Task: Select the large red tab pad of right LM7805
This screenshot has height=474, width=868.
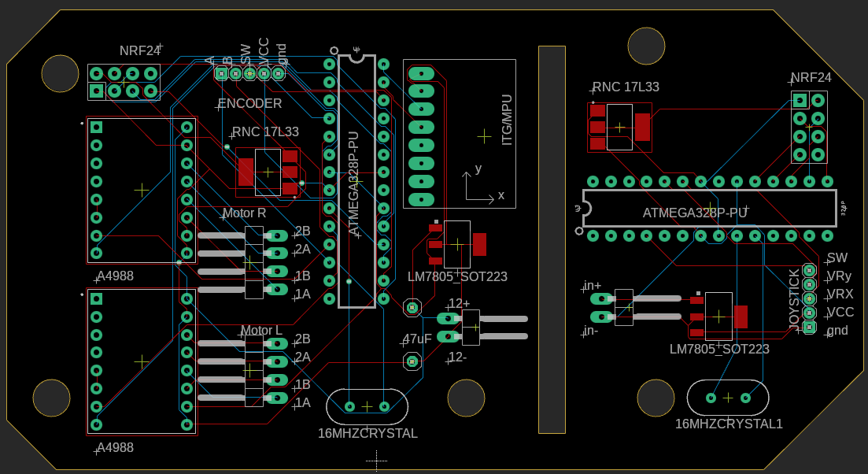Action: tap(741, 317)
